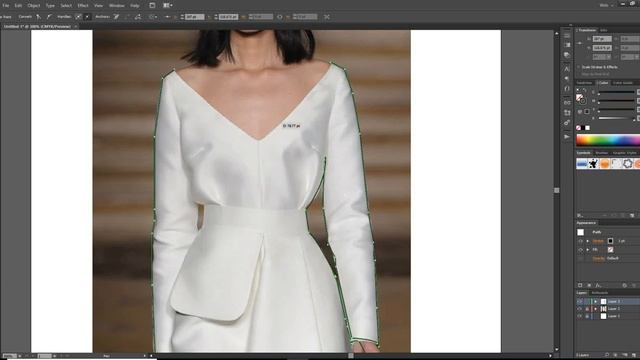Select the black ink splat symbol thumbnail
The width and height of the screenshot is (640, 360).
(x=593, y=164)
